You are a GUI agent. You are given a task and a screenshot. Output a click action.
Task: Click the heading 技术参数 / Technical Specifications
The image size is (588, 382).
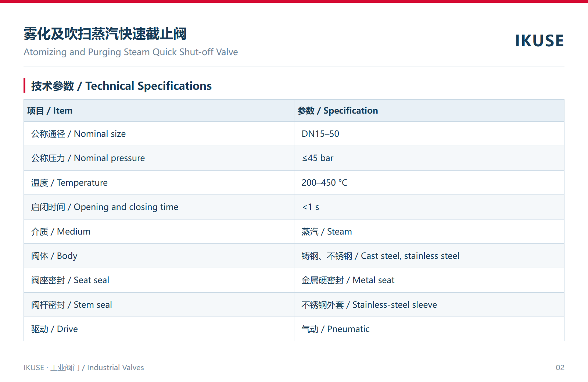pyautogui.click(x=121, y=86)
